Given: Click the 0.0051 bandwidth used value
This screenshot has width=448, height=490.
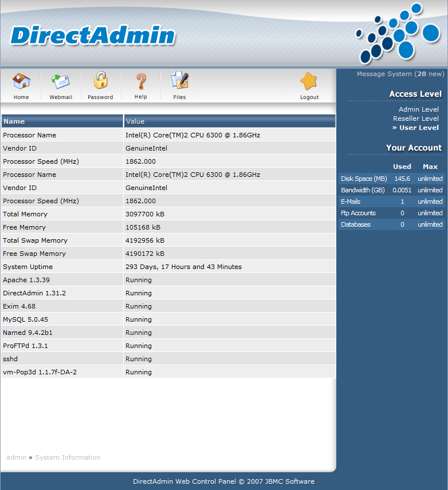Looking at the screenshot, I should pyautogui.click(x=402, y=190).
